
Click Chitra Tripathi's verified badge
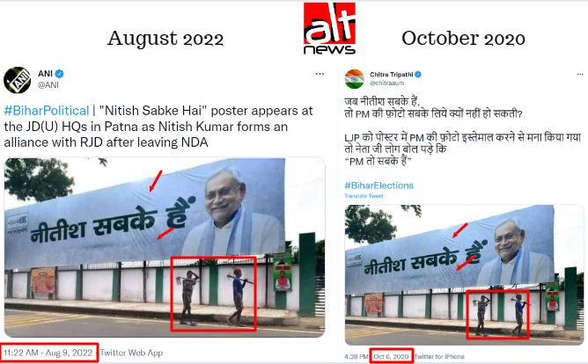[418, 75]
